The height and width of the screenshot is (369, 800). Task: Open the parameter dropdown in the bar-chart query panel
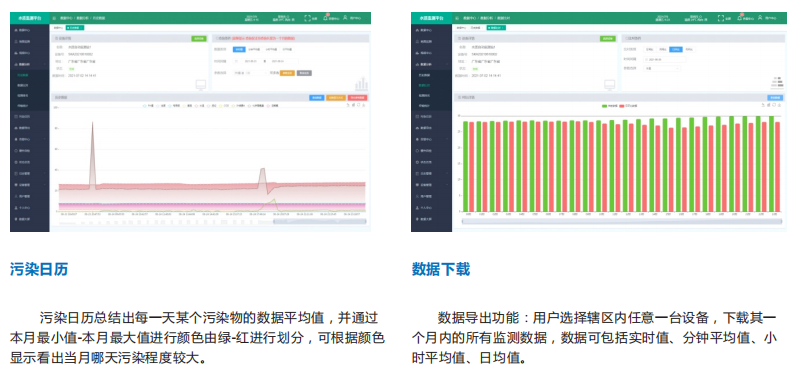pyautogui.click(x=662, y=68)
